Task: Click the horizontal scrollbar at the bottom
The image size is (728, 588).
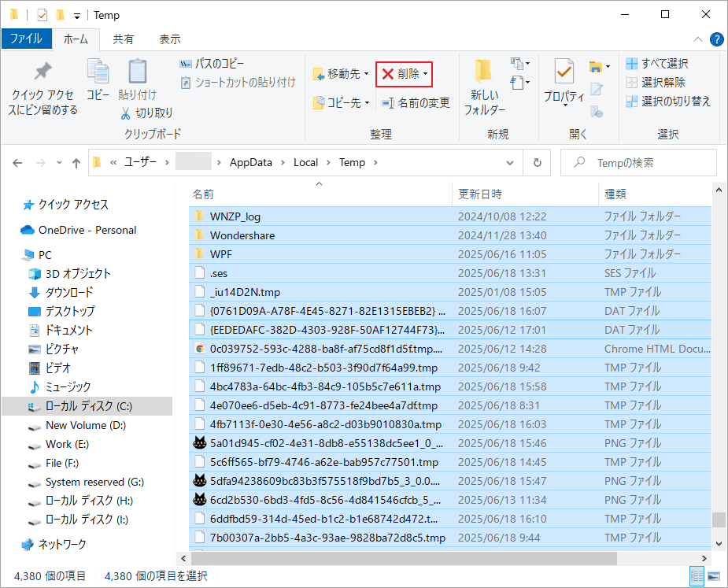Action: 404,558
